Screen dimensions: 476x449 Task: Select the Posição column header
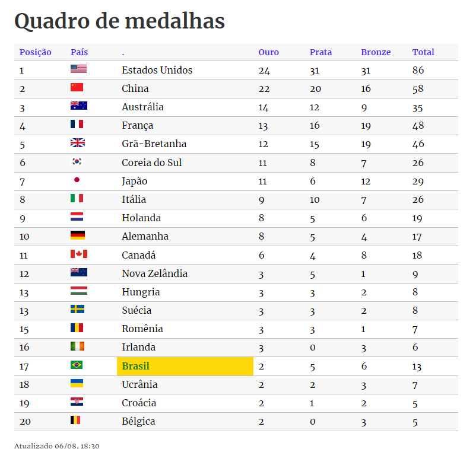36,52
